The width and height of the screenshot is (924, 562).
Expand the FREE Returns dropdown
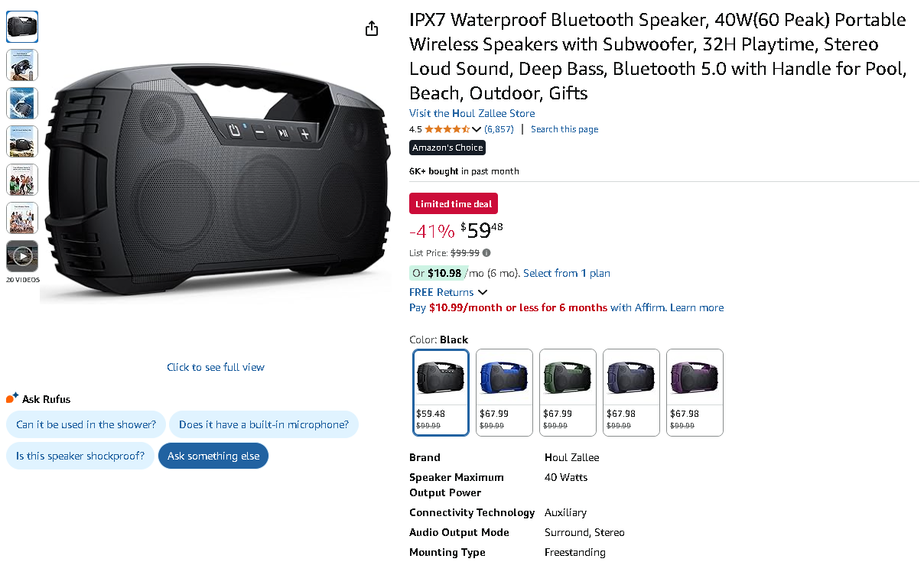[x=483, y=292]
